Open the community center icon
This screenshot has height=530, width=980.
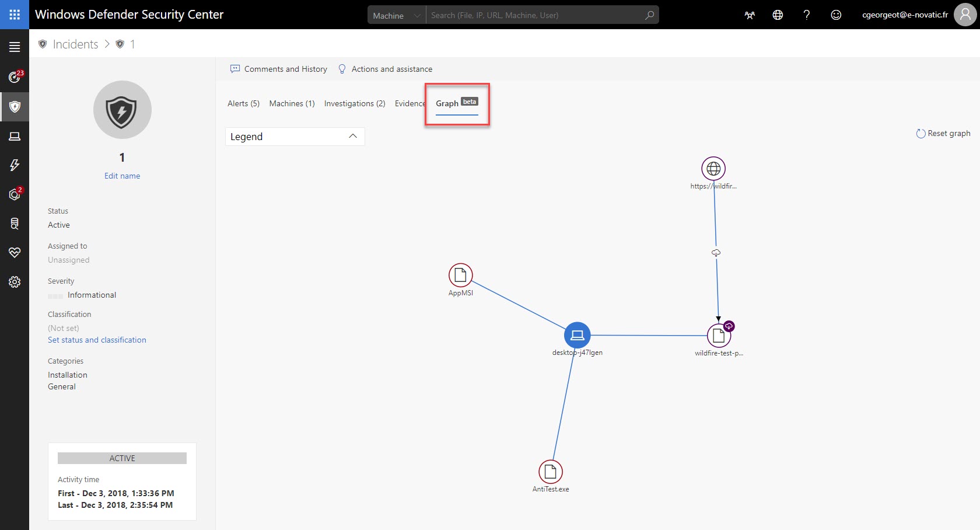pos(750,15)
